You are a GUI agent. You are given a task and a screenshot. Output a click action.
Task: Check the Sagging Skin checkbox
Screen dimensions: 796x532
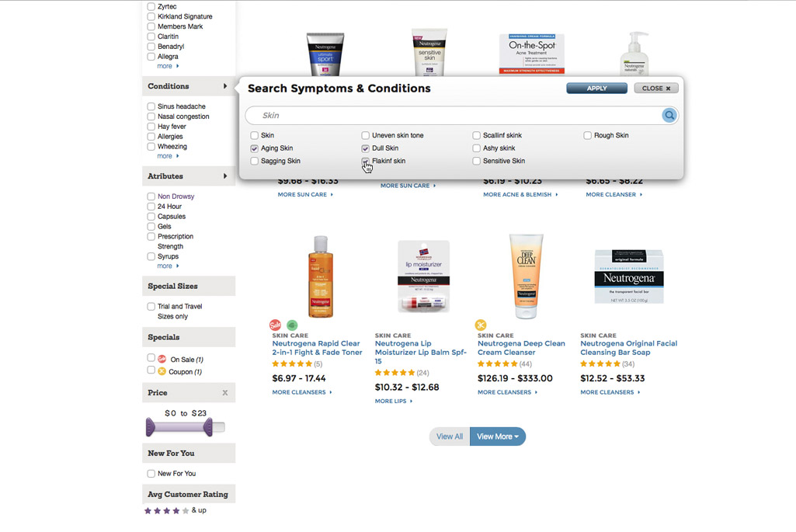[x=255, y=161]
